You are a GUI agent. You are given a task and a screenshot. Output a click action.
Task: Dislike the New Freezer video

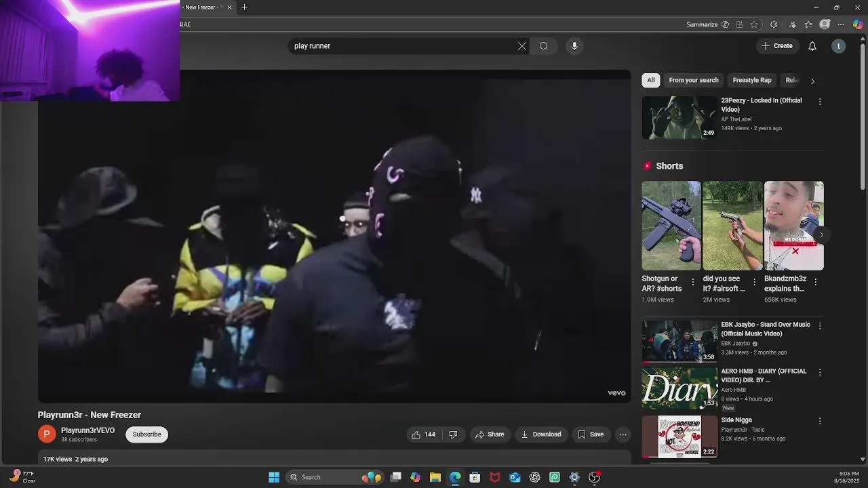coord(453,434)
